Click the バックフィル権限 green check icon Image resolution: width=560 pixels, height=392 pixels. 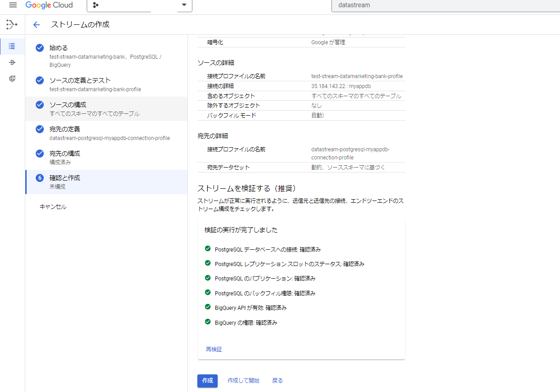(208, 292)
